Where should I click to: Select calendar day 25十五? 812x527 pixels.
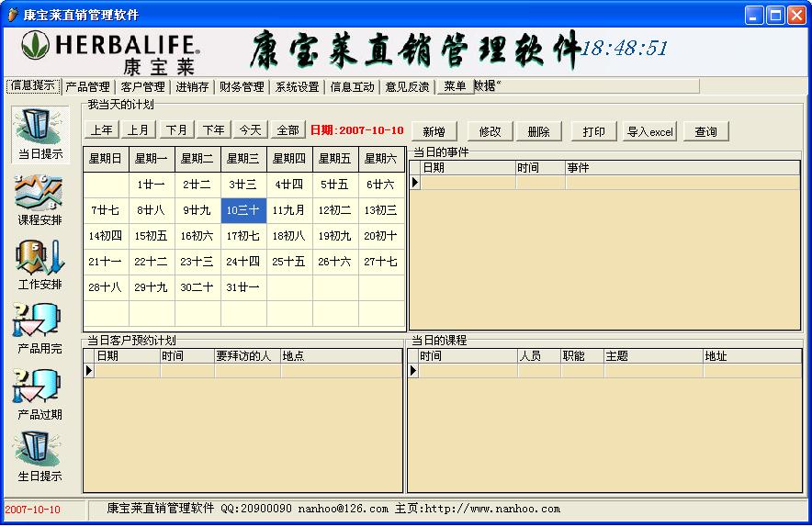pyautogui.click(x=289, y=262)
